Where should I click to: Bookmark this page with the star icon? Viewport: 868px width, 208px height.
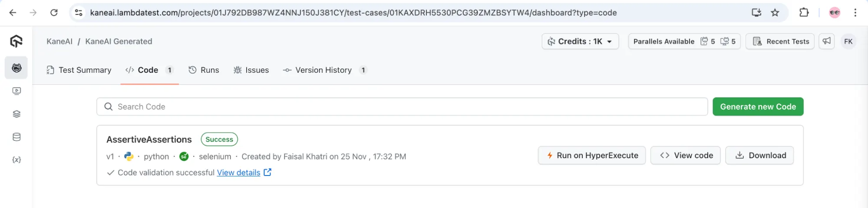(775, 13)
